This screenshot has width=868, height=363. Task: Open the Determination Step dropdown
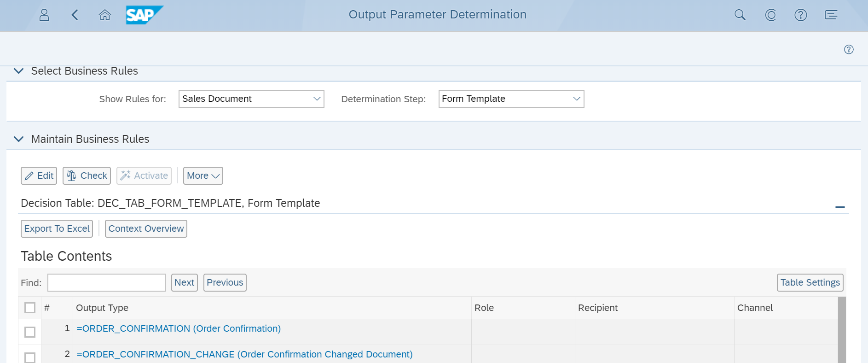tap(511, 99)
